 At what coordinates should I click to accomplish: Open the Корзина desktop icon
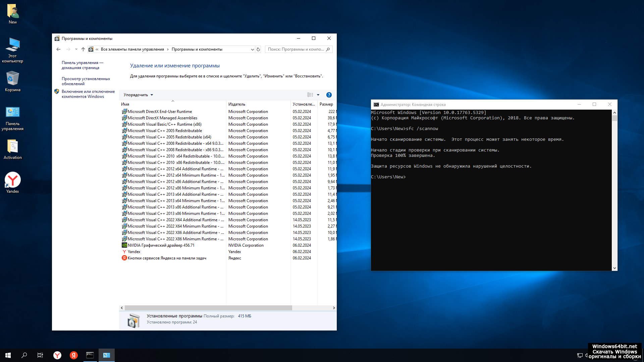pyautogui.click(x=13, y=81)
